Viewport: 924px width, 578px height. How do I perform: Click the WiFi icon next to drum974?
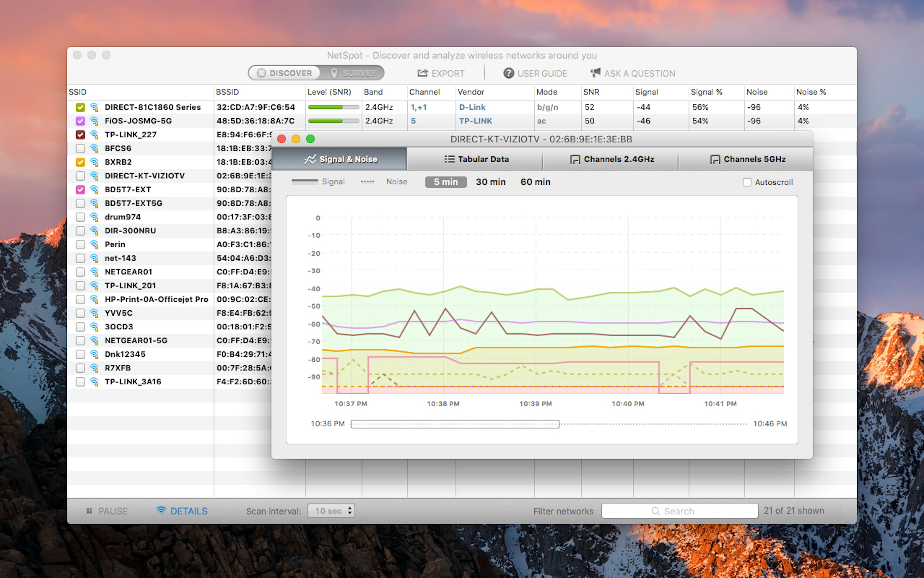94,217
